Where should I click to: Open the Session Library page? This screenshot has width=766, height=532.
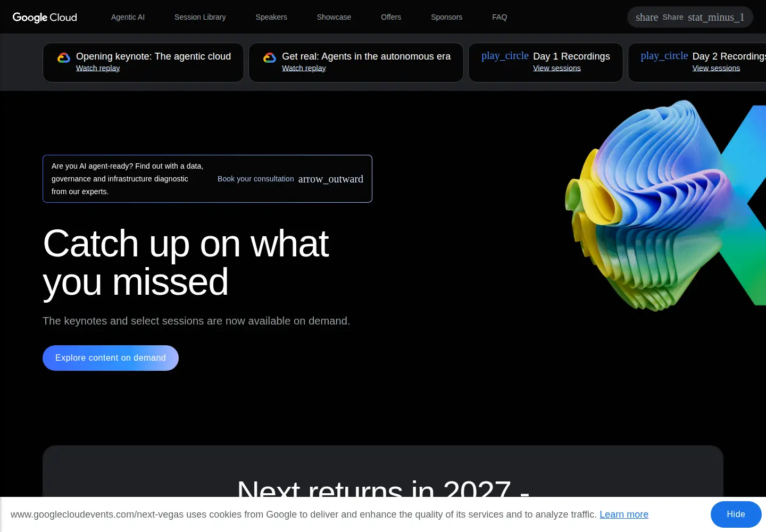pos(200,17)
